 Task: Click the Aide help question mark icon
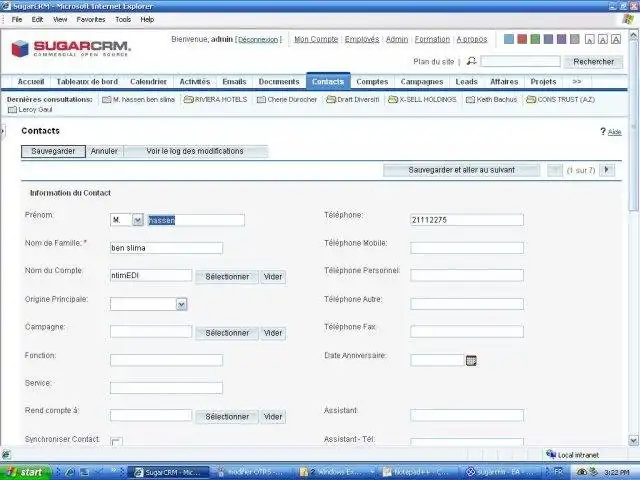click(x=603, y=131)
